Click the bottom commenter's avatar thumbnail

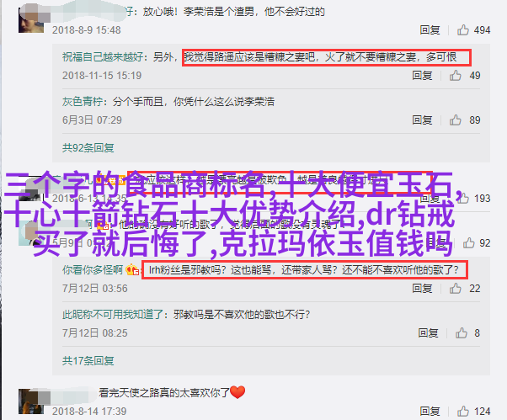pyautogui.click(x=31, y=401)
